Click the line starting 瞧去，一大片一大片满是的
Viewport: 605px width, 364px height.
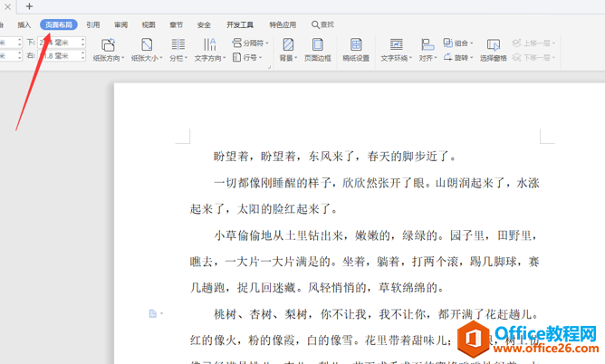365,262
